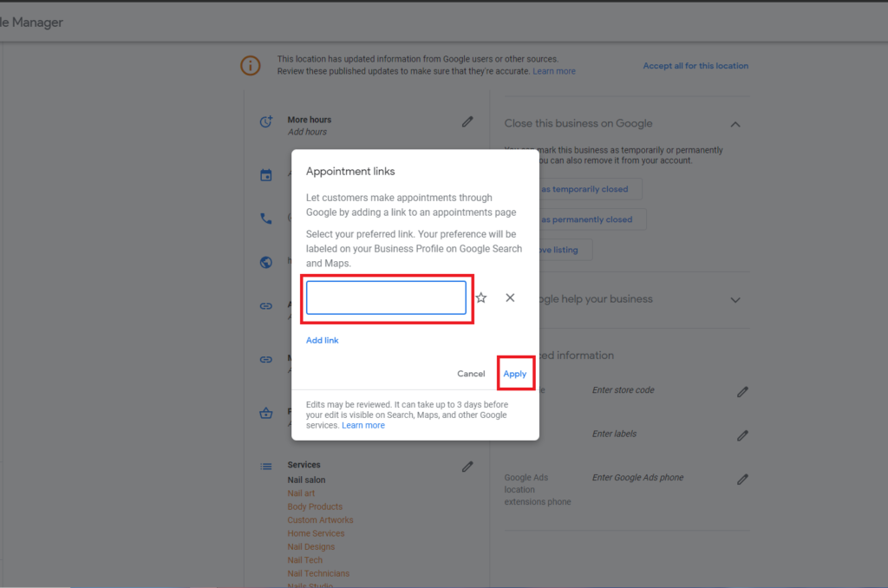Select the Body Products service
This screenshot has height=588, width=888.
(x=315, y=506)
